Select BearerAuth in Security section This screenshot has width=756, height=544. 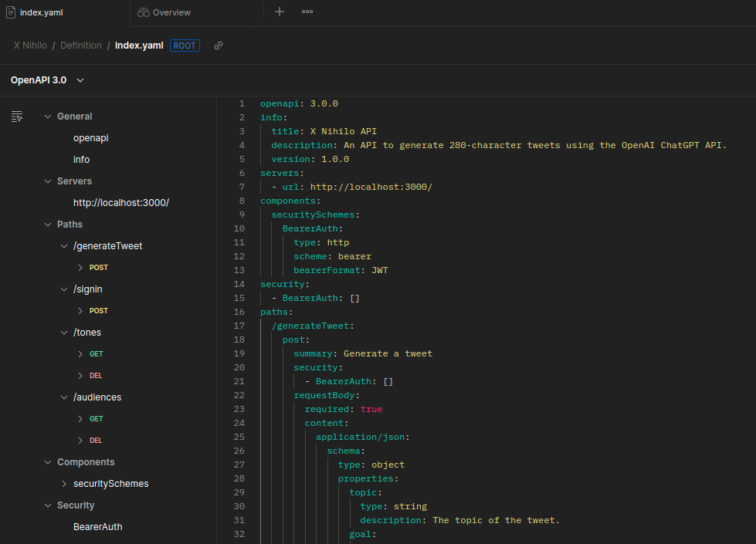(x=97, y=527)
